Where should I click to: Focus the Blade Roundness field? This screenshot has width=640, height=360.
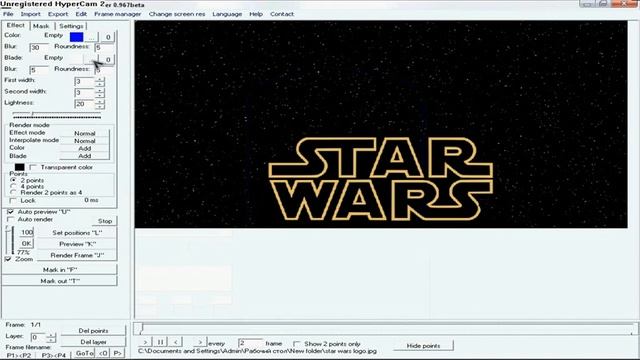point(105,70)
